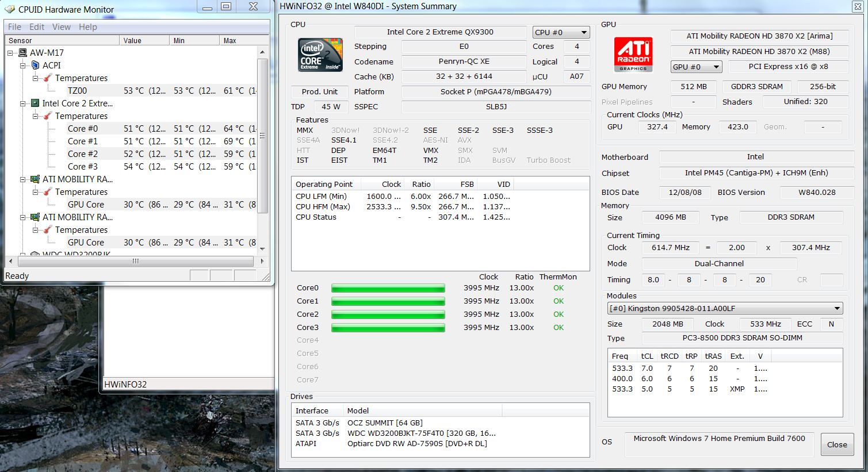The image size is (868, 472).
Task: Click scroll-down arrow in Hardware Monitor
Action: [262, 249]
